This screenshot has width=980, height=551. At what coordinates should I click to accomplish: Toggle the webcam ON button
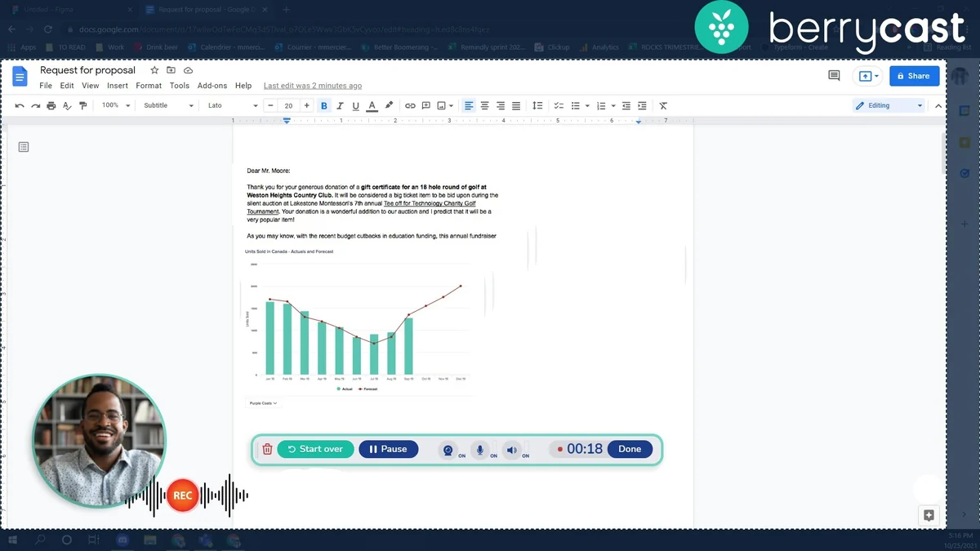[x=448, y=450]
